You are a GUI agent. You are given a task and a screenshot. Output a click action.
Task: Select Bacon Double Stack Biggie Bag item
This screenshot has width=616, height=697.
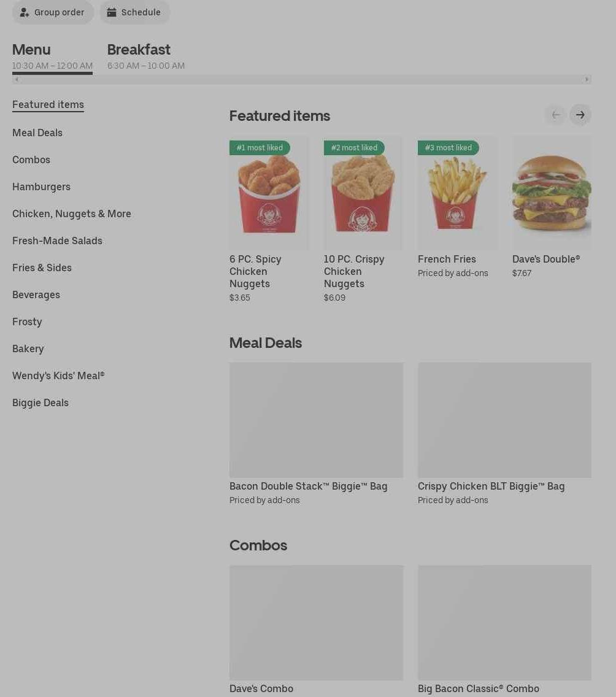coord(316,434)
